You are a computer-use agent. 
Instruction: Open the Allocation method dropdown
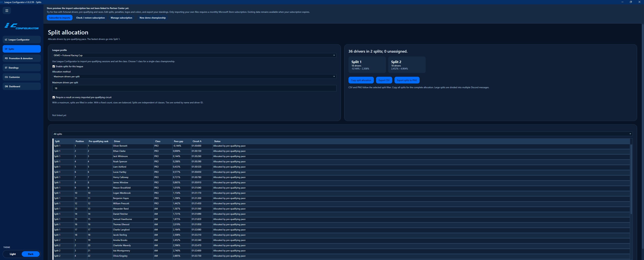click(x=194, y=77)
